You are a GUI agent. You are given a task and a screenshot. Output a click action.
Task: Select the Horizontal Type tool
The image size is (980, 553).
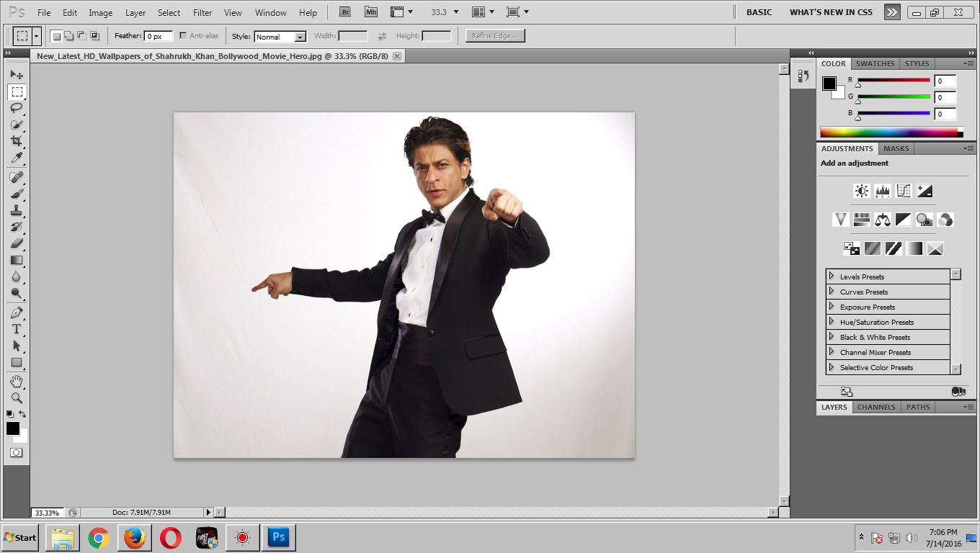pyautogui.click(x=16, y=328)
